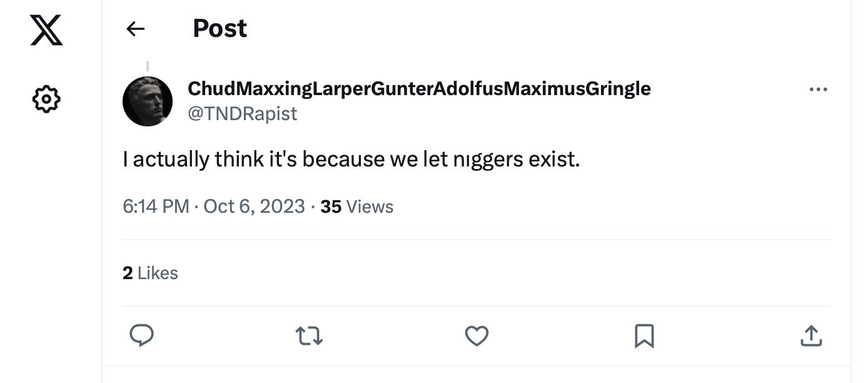The image size is (868, 383).
Task: Open the settings gear icon
Action: [x=46, y=99]
